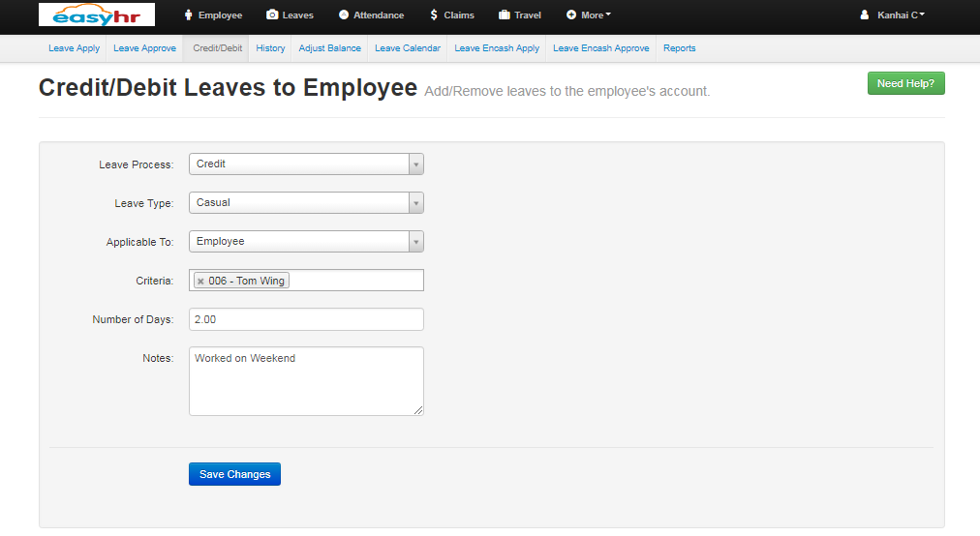Image resolution: width=980 pixels, height=536 pixels.
Task: Click the Claims dollar icon
Action: [x=434, y=15]
